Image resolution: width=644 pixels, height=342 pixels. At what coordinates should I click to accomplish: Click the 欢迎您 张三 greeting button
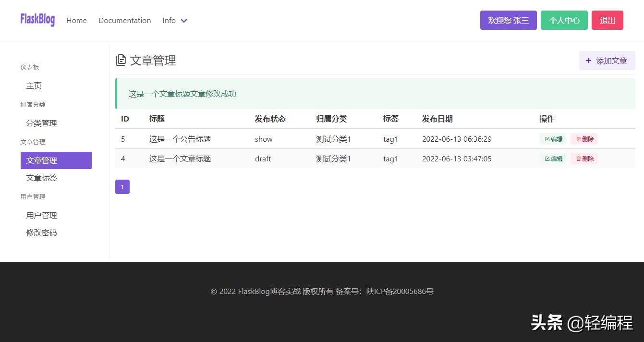click(508, 20)
